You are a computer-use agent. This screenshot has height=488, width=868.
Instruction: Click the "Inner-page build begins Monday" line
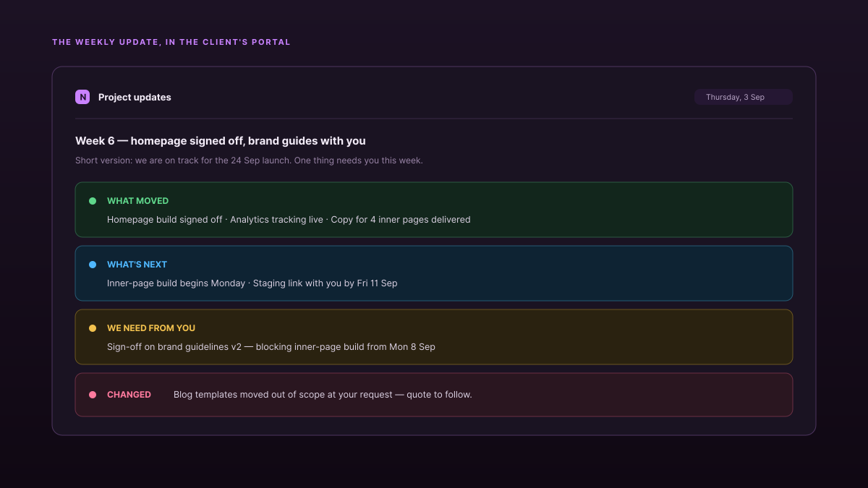point(252,283)
